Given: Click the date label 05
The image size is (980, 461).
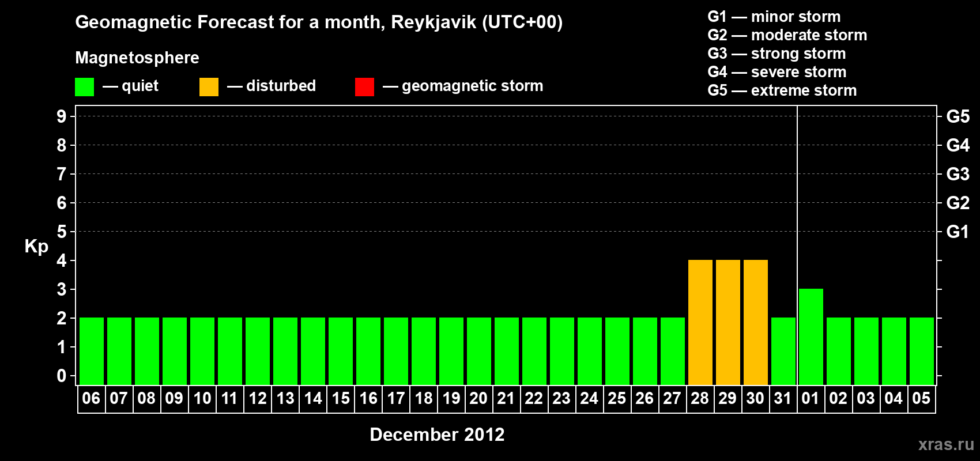Looking at the screenshot, I should click(921, 398).
